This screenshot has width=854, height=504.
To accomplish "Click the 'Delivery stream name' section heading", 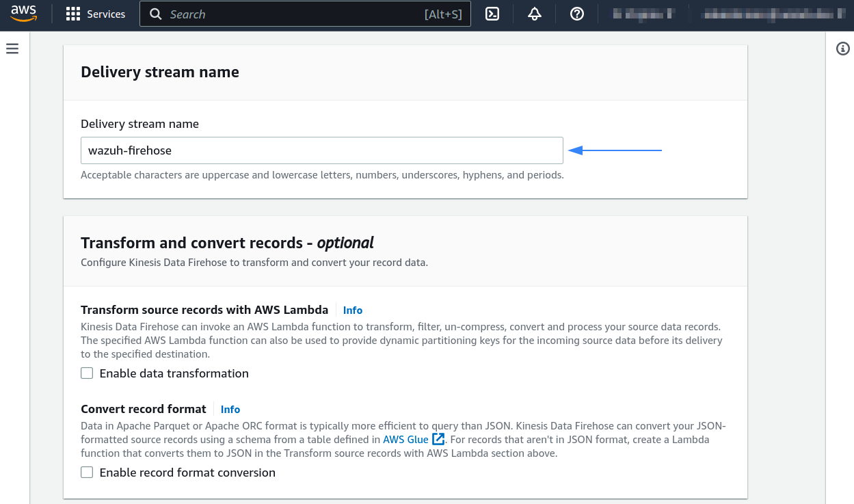I will tap(160, 72).
